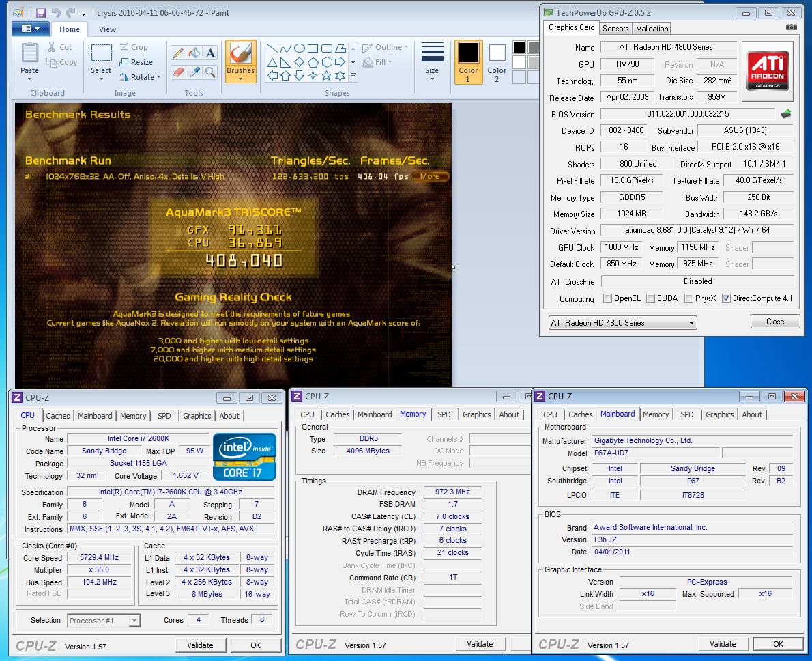Image resolution: width=812 pixels, height=661 pixels.
Task: Switch to the View ribbon tab in Paint
Action: coord(107,29)
